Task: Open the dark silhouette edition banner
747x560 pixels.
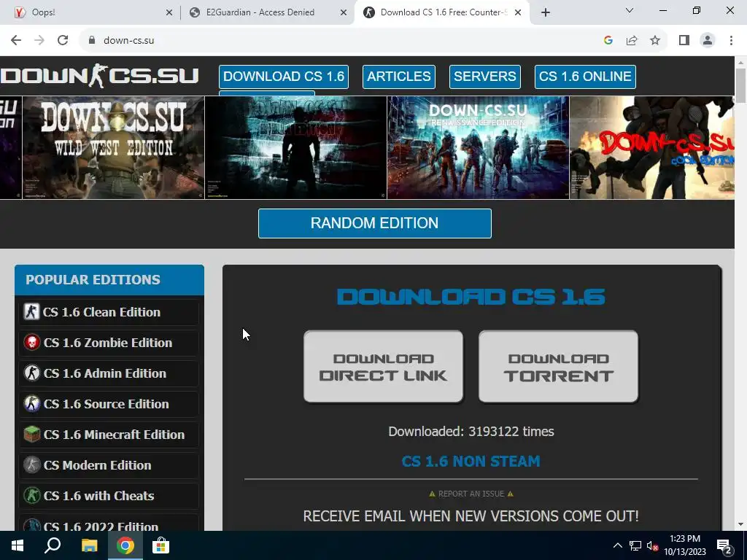Action: click(296, 147)
